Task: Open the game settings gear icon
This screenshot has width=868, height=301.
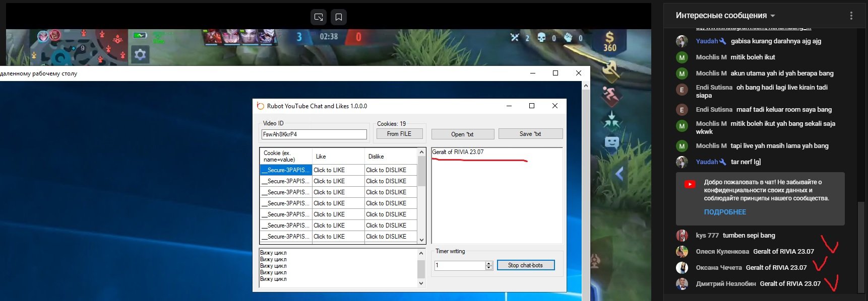Action: click(140, 54)
